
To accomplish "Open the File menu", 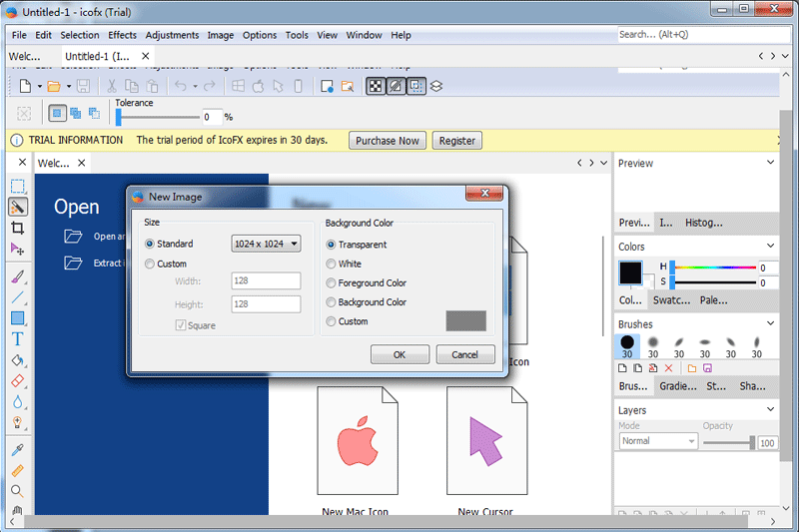I will 19,35.
